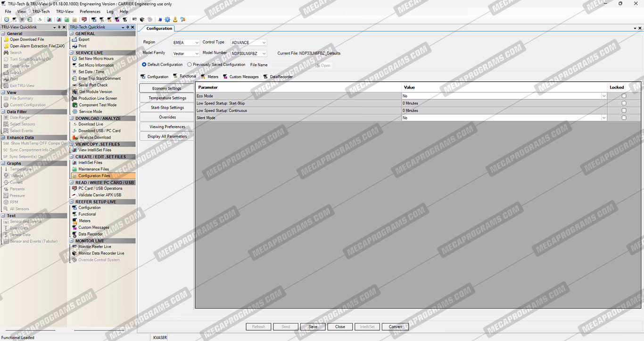Open the TRU-Tech menu
This screenshot has width=644, height=341.
click(x=41, y=11)
